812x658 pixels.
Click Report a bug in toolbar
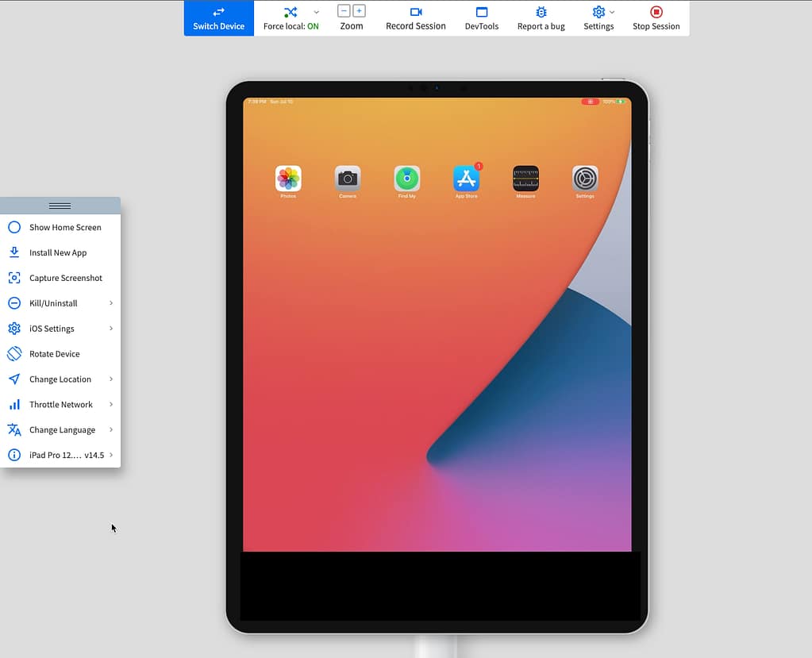click(541, 18)
